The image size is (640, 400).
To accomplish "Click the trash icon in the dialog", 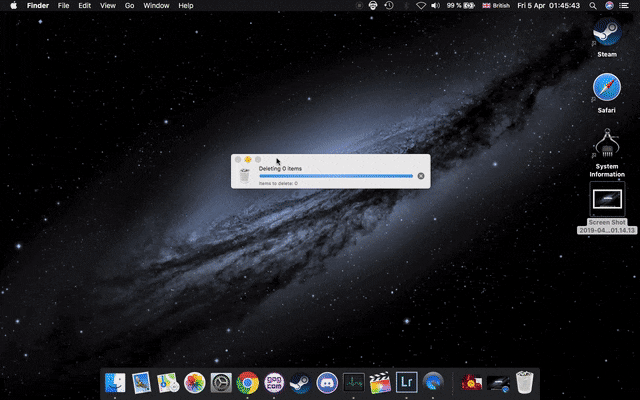I will tap(244, 176).
